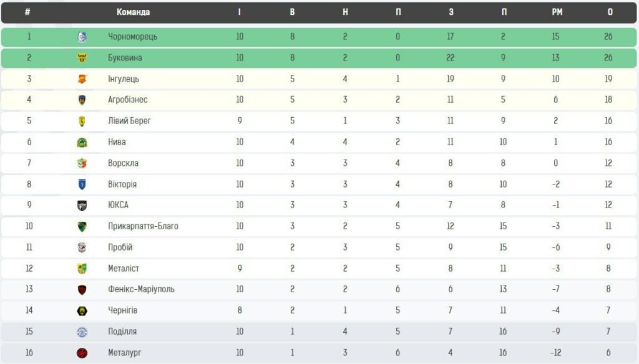The width and height of the screenshot is (639, 364).
Task: Click the Буковина team crest
Action: [82, 58]
